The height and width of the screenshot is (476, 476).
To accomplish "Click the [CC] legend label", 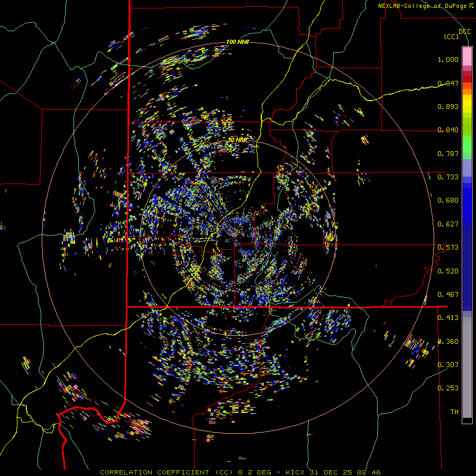I will coord(452,36).
